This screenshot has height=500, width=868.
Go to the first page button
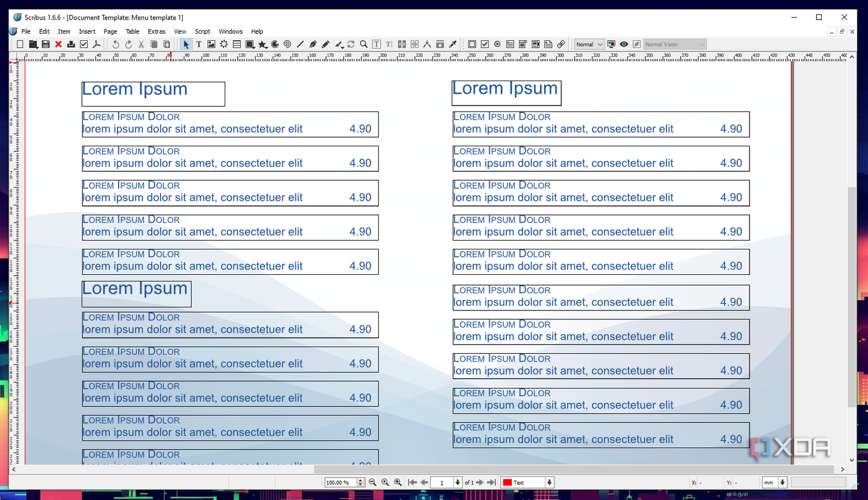click(412, 483)
